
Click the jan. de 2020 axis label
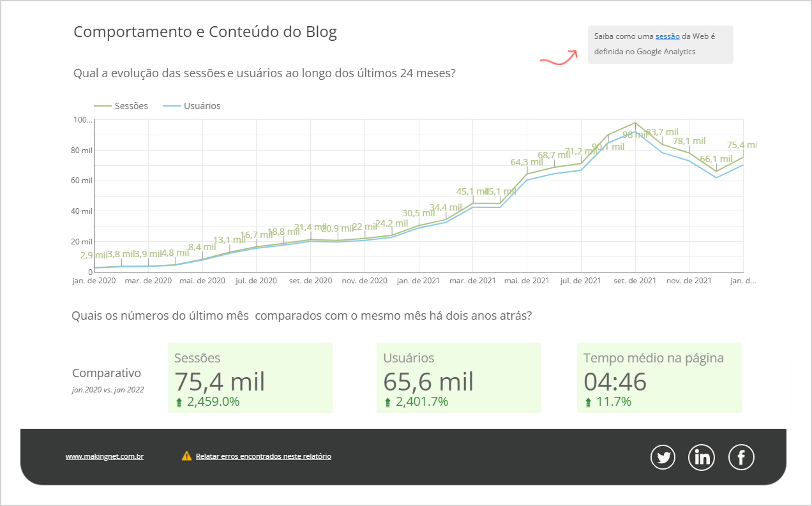tap(94, 279)
